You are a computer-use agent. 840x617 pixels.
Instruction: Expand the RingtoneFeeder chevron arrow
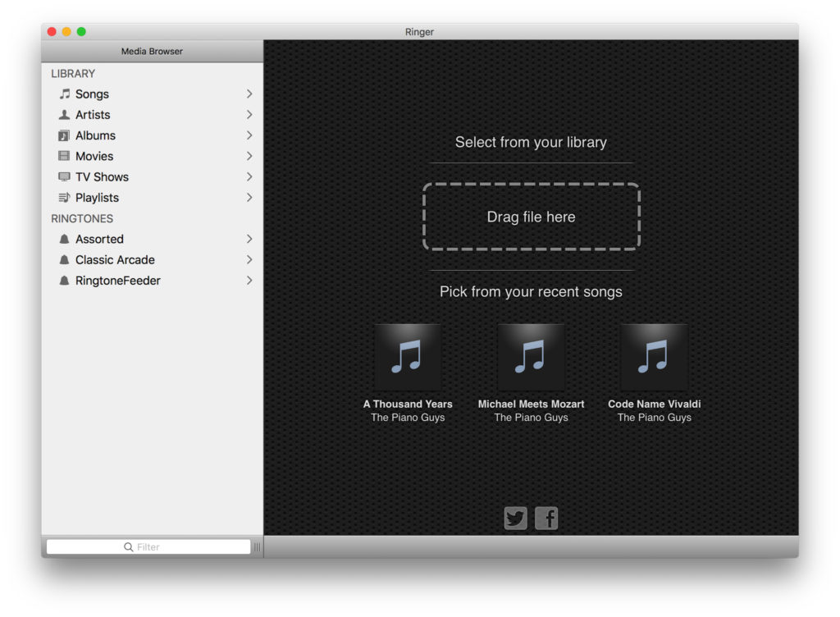point(249,281)
